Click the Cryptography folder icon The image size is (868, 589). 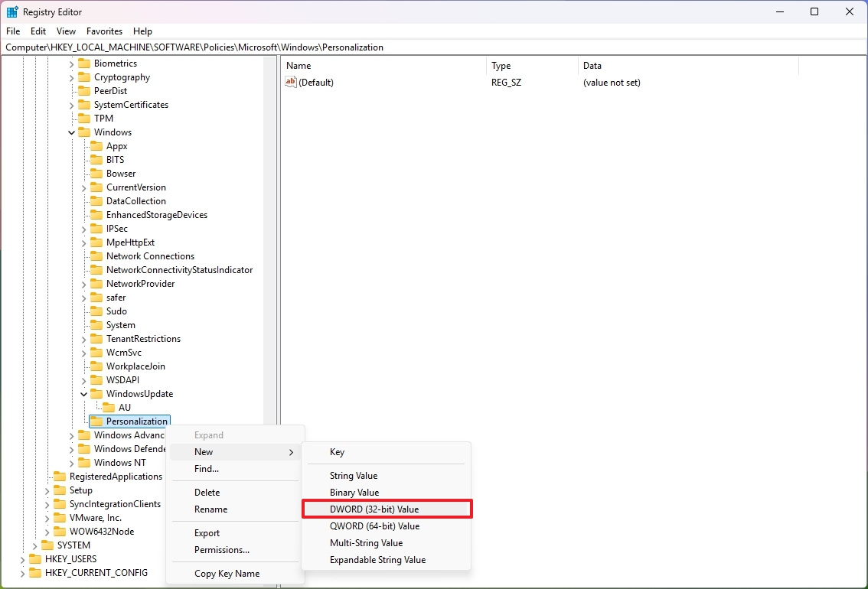(84, 76)
